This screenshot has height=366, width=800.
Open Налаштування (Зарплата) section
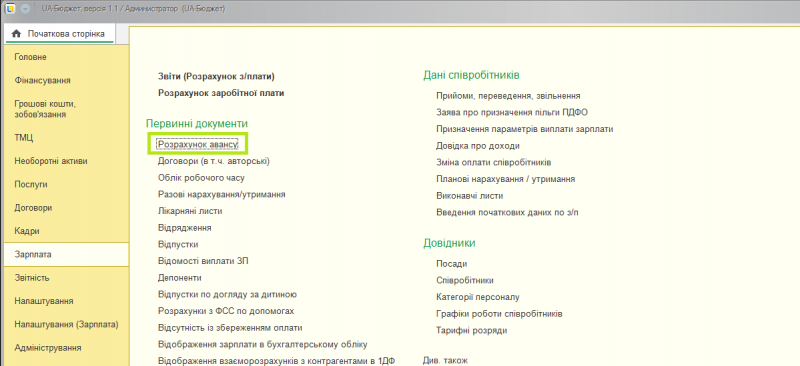(x=65, y=324)
